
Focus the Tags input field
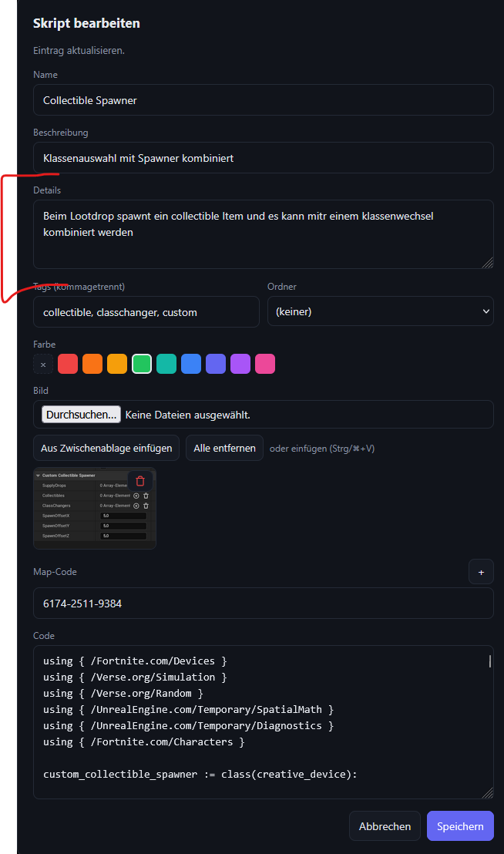click(146, 312)
